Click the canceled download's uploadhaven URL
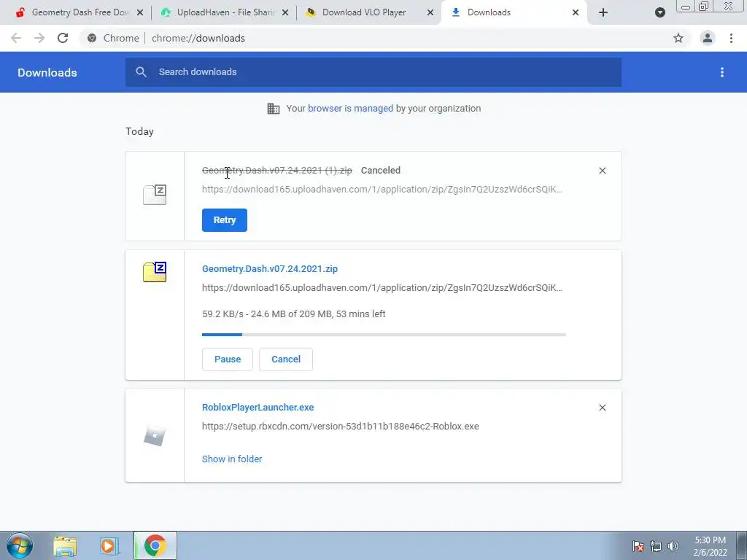Screen dimensions: 747x560 tap(382, 190)
